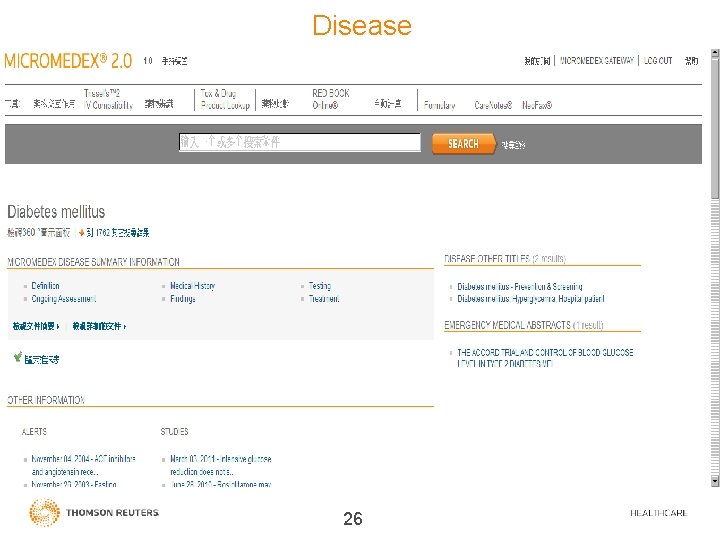Viewport: 720px width, 540px height.
Task: Open the Findings link
Action: click(x=183, y=298)
